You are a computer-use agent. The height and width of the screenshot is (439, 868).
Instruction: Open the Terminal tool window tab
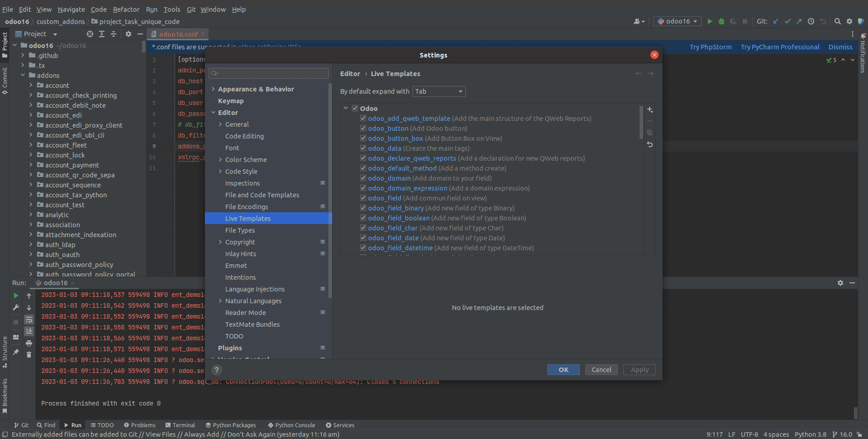tap(180, 425)
